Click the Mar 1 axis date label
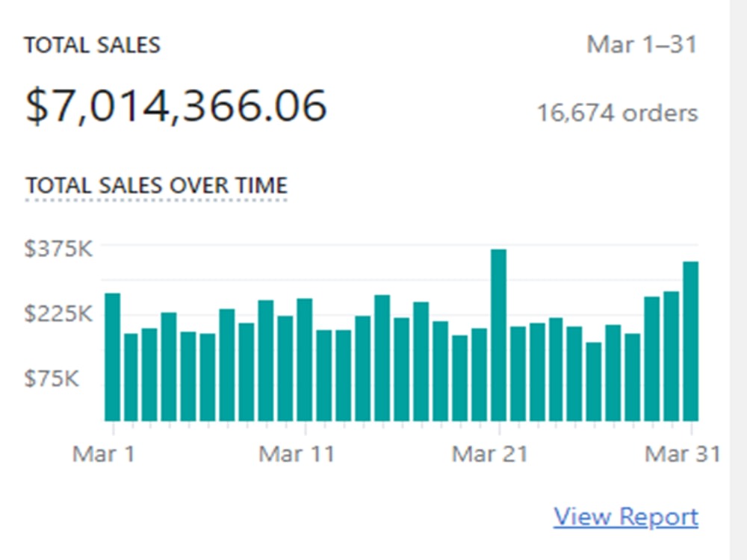This screenshot has height=560, width=747. 104,454
